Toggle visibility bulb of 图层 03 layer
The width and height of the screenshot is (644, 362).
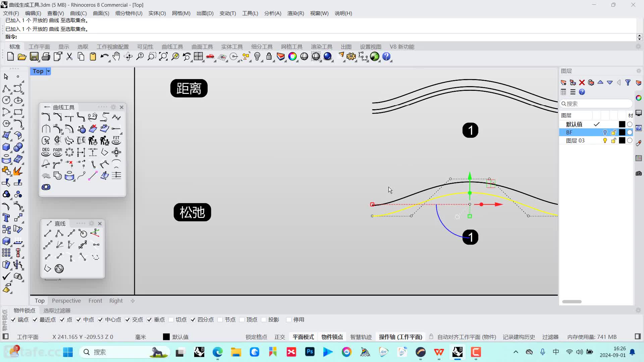point(605,141)
